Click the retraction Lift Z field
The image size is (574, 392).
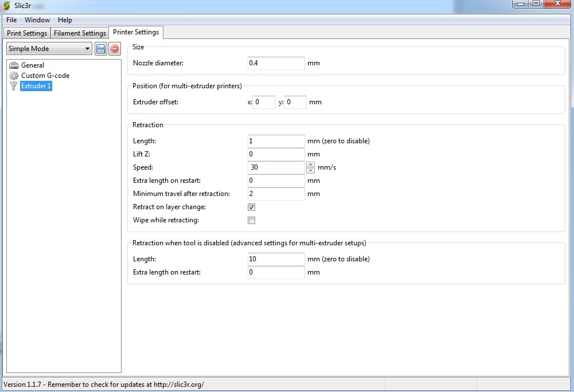[276, 154]
